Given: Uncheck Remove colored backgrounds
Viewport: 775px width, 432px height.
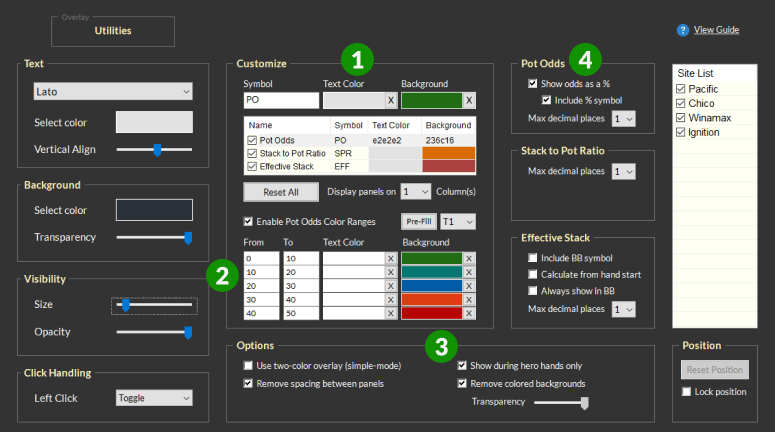Looking at the screenshot, I should 462,384.
